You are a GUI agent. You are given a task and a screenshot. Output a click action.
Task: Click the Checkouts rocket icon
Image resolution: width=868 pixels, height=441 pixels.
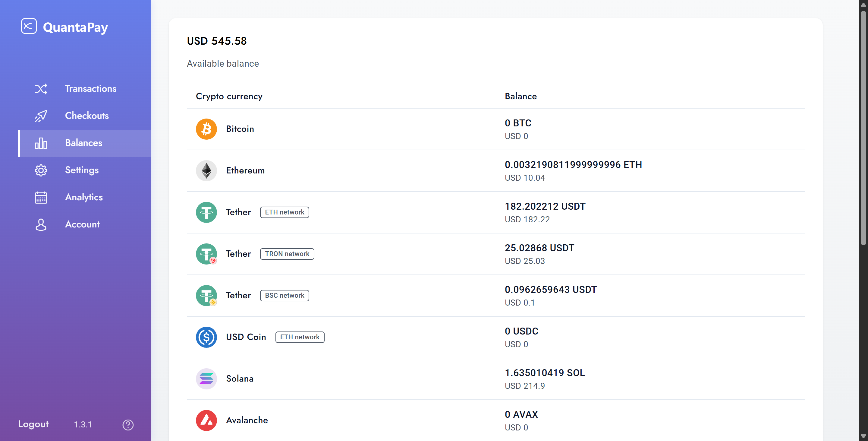(41, 116)
